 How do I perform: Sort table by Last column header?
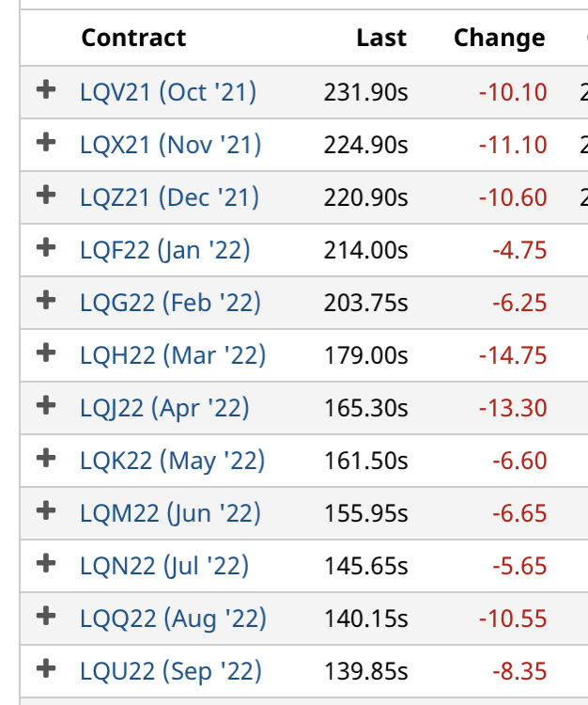coord(381,38)
